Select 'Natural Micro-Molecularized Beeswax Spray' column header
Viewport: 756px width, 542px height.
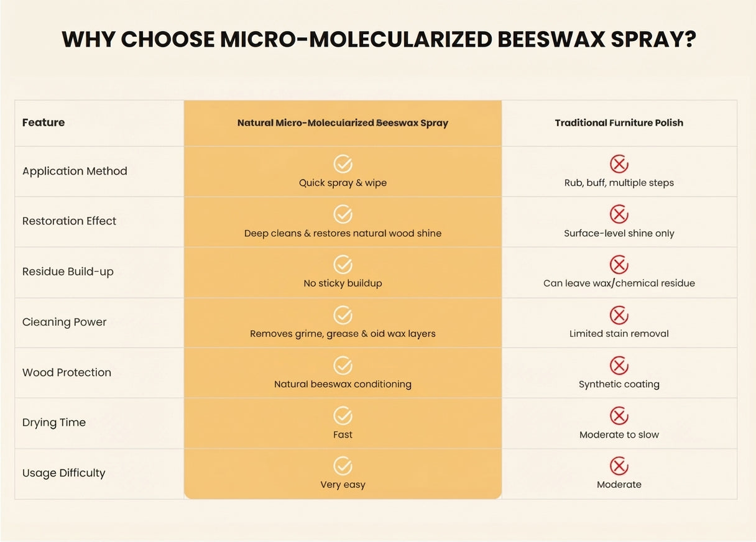point(343,123)
